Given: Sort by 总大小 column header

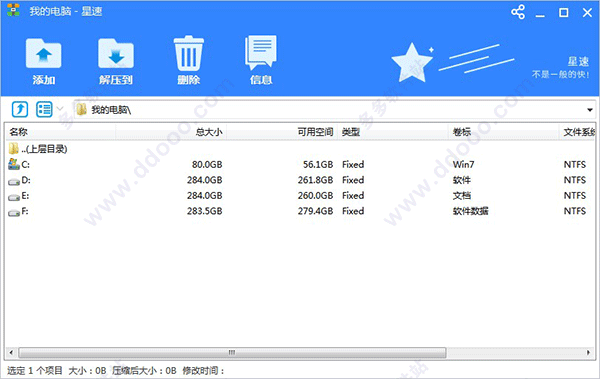Looking at the screenshot, I should [x=171, y=132].
